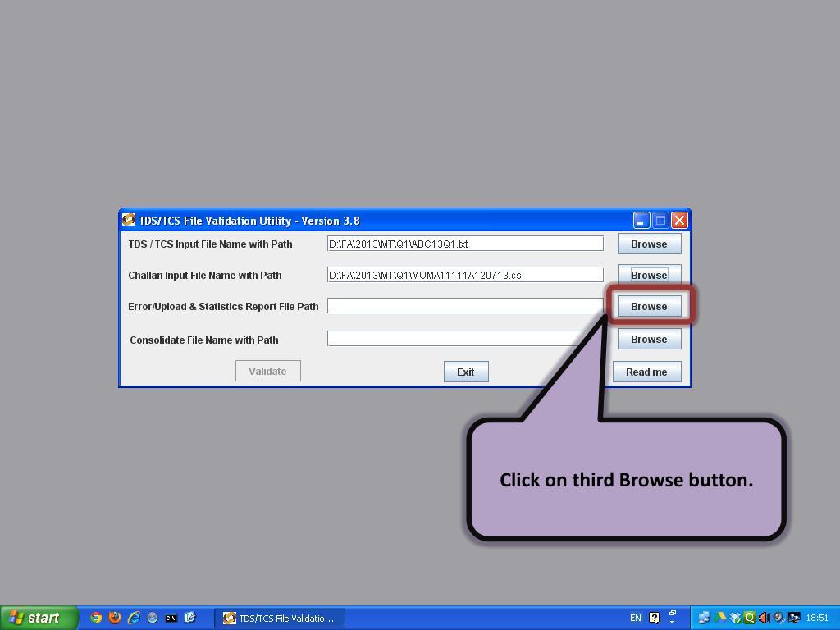Viewport: 840px width, 630px height.
Task: Open language bar options arrow
Action: (x=673, y=623)
